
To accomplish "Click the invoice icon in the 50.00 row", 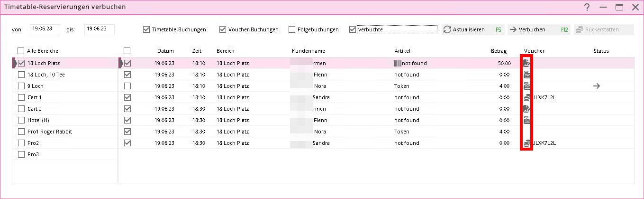I will (x=526, y=63).
